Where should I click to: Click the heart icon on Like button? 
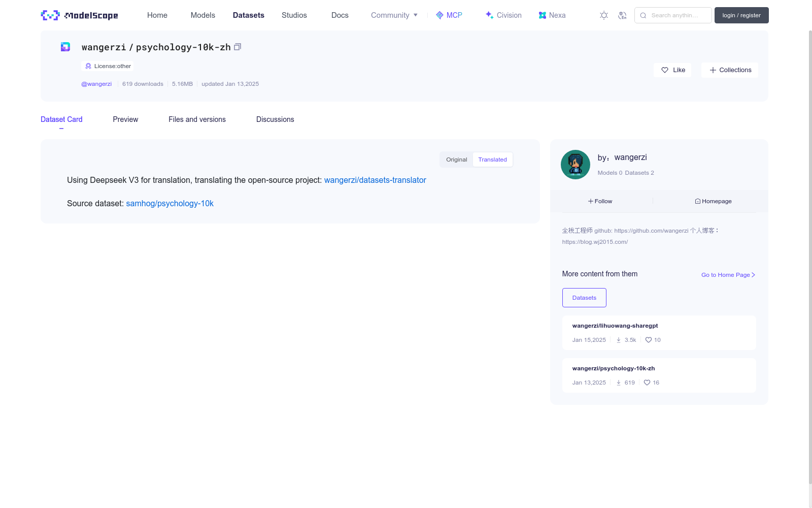[x=665, y=70]
